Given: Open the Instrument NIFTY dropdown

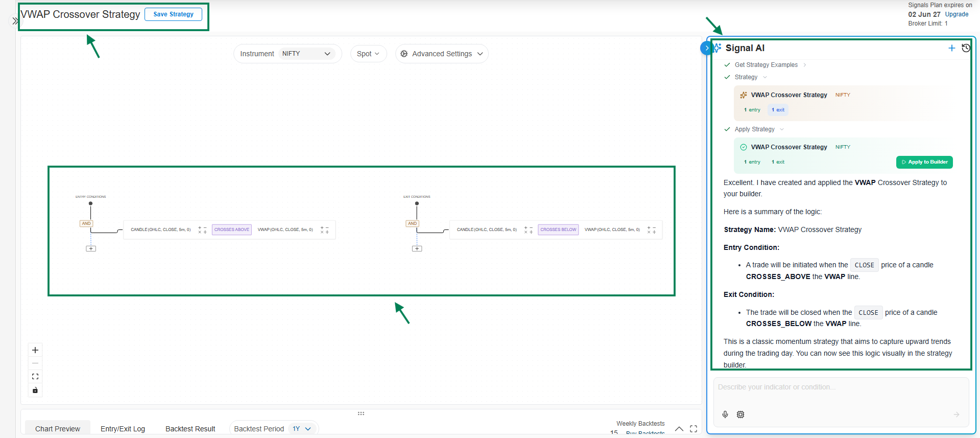Looking at the screenshot, I should 306,54.
